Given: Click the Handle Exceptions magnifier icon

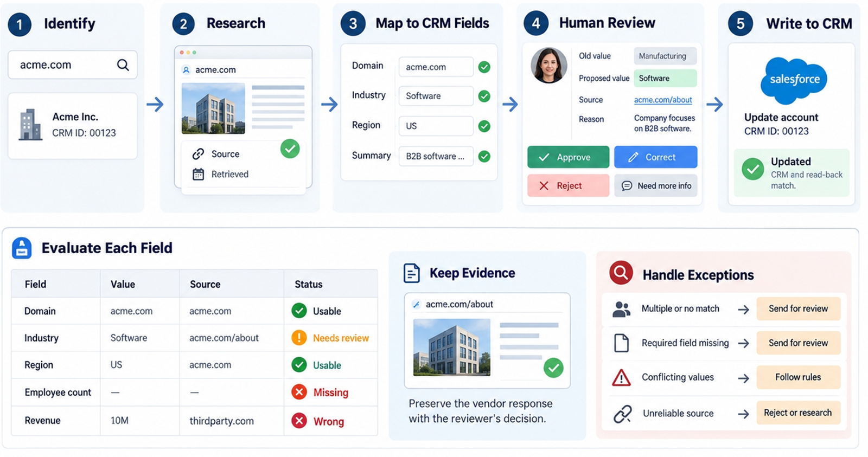Looking at the screenshot, I should click(621, 273).
